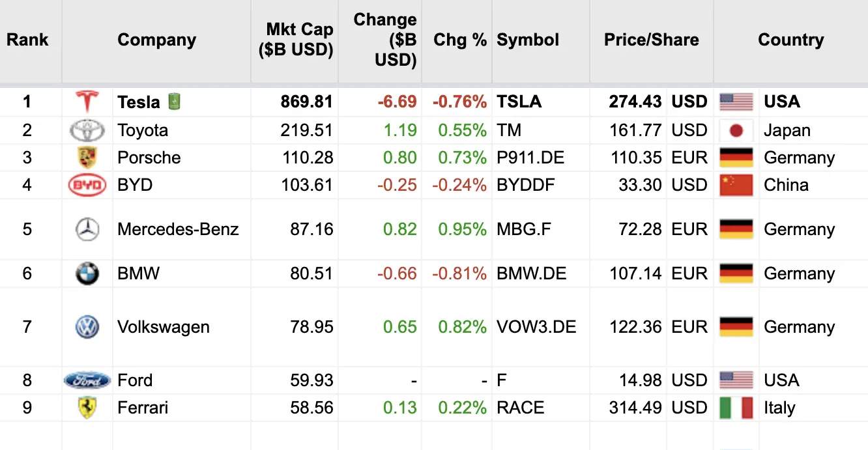
Task: Click the BMW roundel logo
Action: pyautogui.click(x=87, y=274)
